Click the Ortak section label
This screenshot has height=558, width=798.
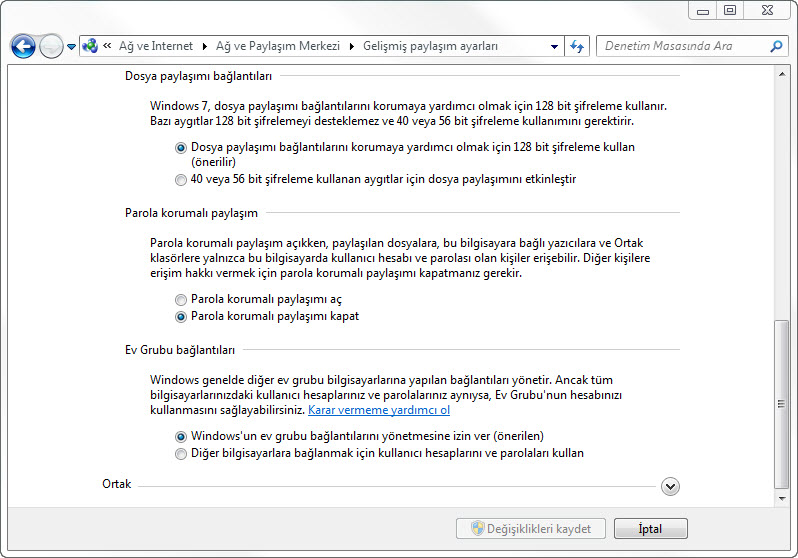point(117,484)
